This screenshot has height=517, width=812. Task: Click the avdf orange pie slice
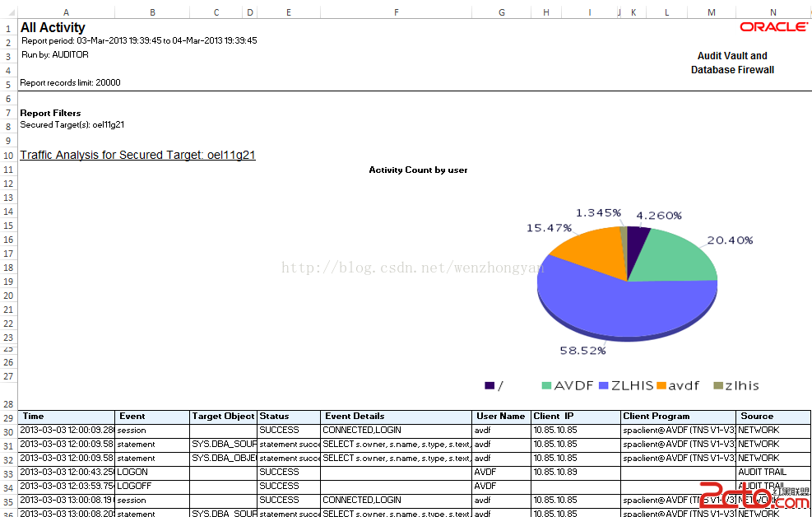(596, 251)
